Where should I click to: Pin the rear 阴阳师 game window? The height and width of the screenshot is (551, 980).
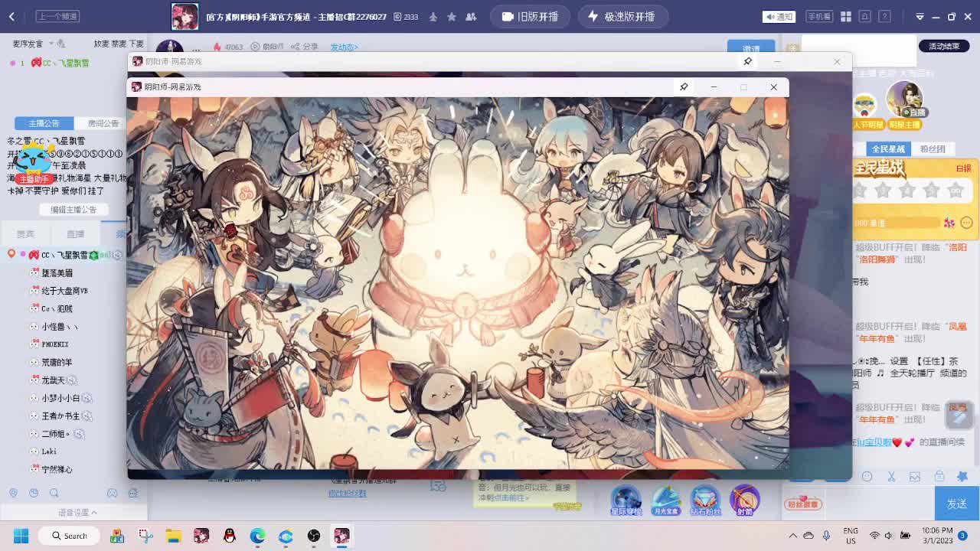(748, 61)
